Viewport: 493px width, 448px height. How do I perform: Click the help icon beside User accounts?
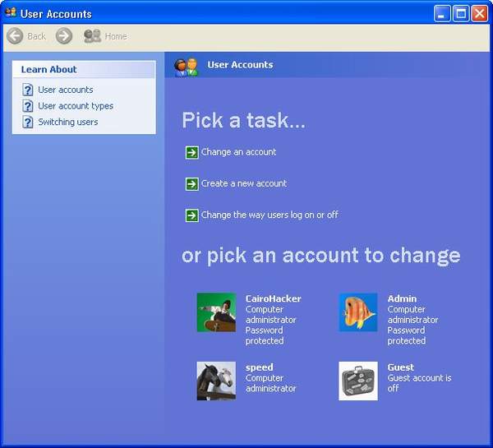coord(28,90)
